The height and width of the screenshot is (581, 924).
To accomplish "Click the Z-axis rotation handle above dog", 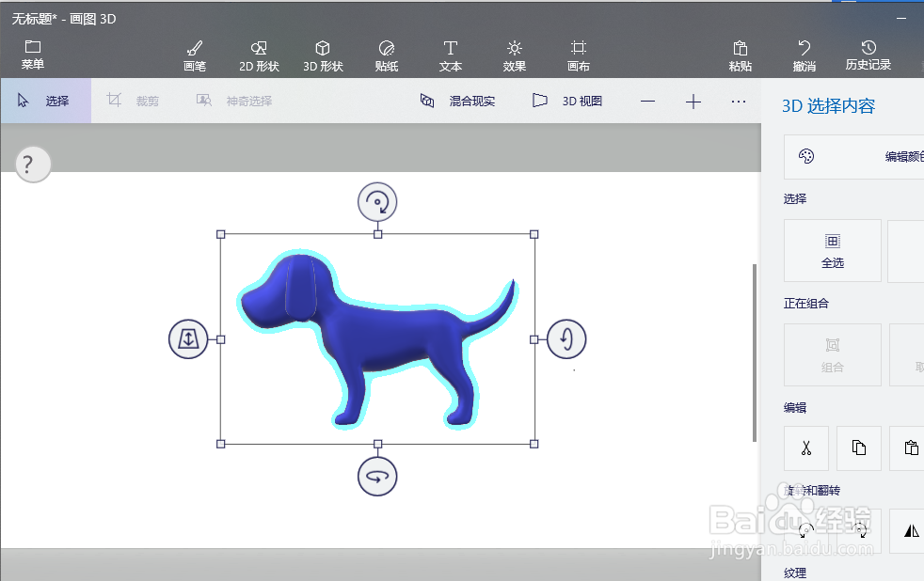I will (x=377, y=202).
